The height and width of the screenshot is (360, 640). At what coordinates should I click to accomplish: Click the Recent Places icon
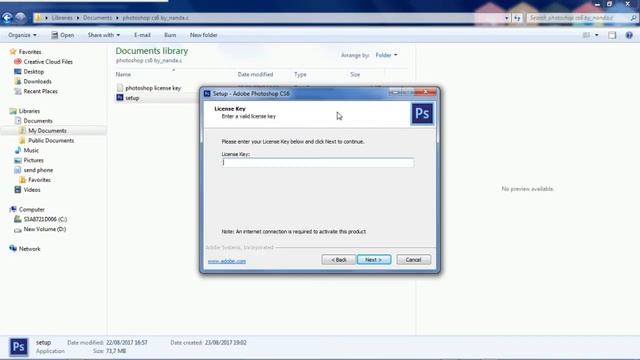(x=18, y=91)
